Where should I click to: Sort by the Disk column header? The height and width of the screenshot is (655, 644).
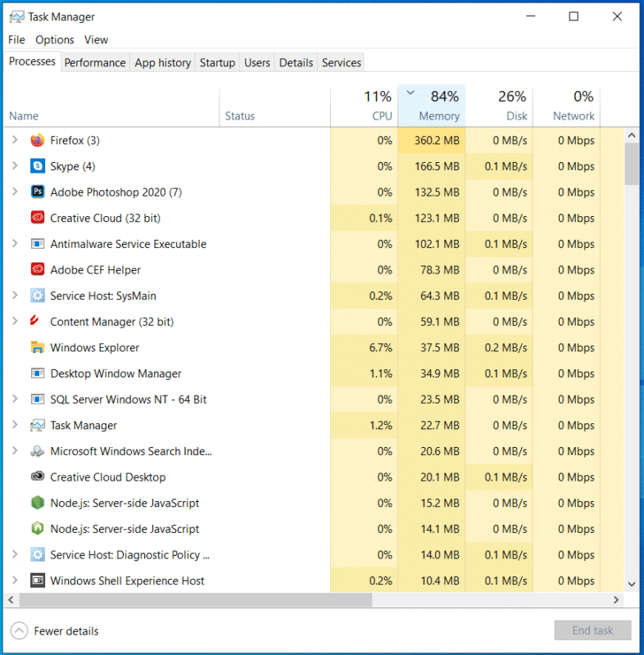coord(500,106)
